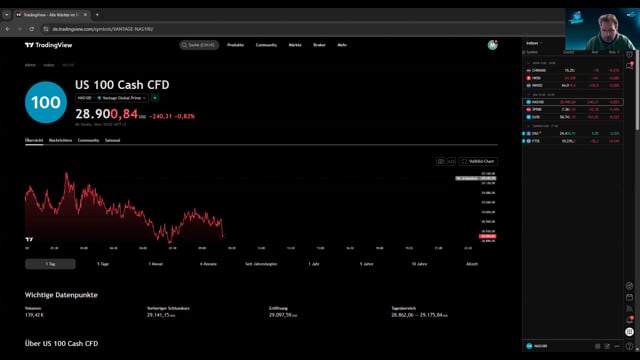Select the NAS100 row in watchlist

click(x=573, y=102)
